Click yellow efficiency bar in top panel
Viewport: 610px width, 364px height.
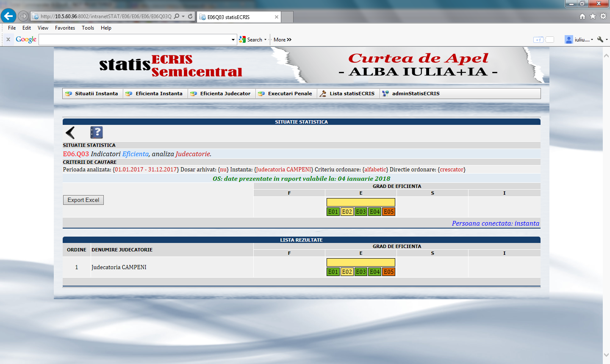tap(361, 202)
